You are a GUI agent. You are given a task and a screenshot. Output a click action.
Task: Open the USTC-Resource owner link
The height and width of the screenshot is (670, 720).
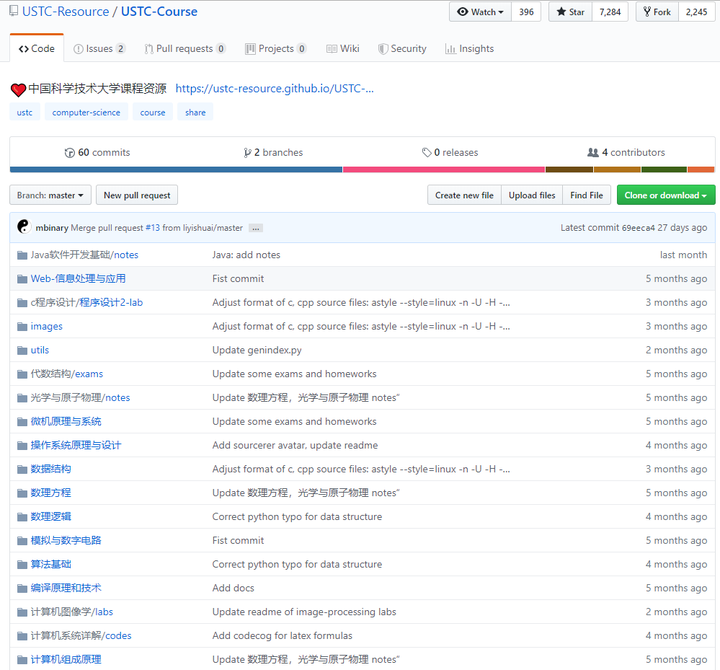66,11
